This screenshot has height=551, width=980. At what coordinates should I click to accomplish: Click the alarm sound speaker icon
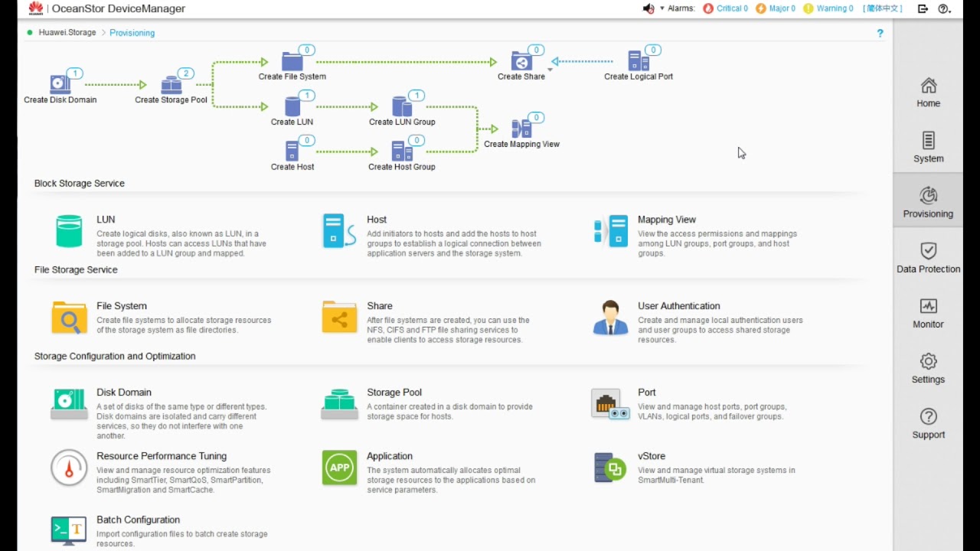pos(648,8)
